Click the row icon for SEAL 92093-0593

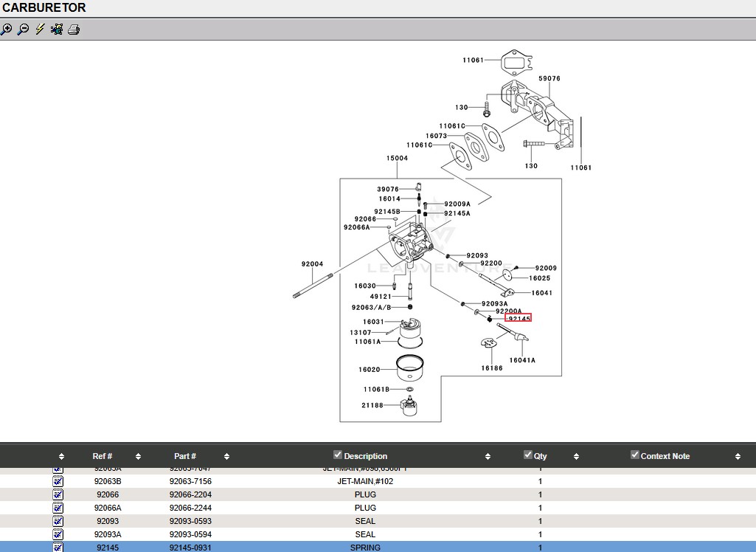(58, 521)
